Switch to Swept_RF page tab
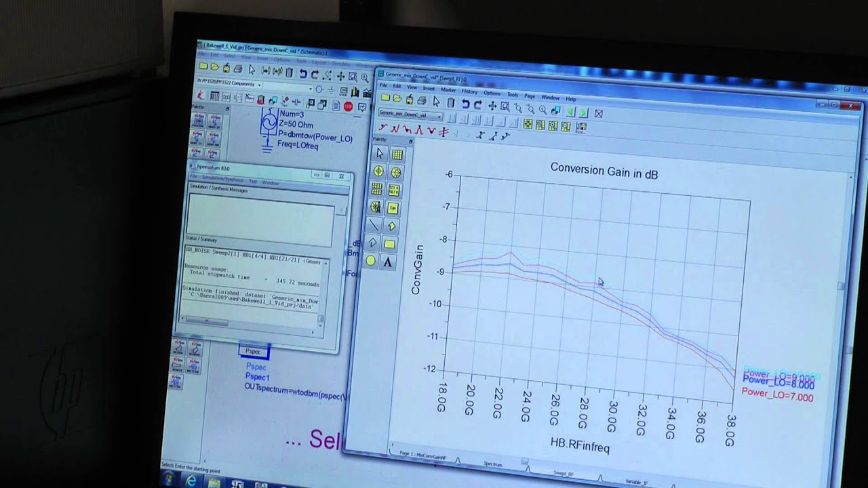Screen dimensions: 868x488 [x=564, y=473]
